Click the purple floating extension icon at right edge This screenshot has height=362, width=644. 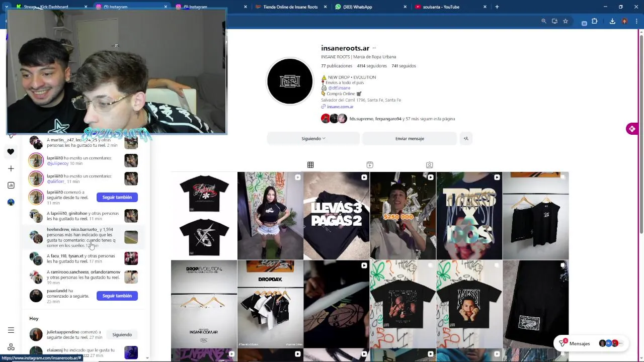point(631,129)
